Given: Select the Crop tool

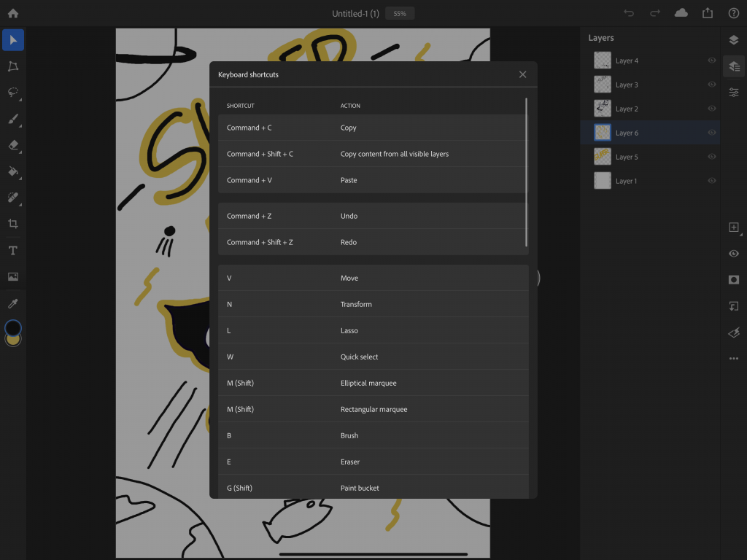Looking at the screenshot, I should pyautogui.click(x=13, y=224).
